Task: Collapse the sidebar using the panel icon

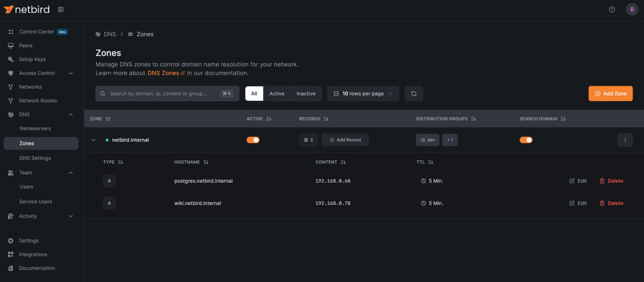Action: pos(61,9)
